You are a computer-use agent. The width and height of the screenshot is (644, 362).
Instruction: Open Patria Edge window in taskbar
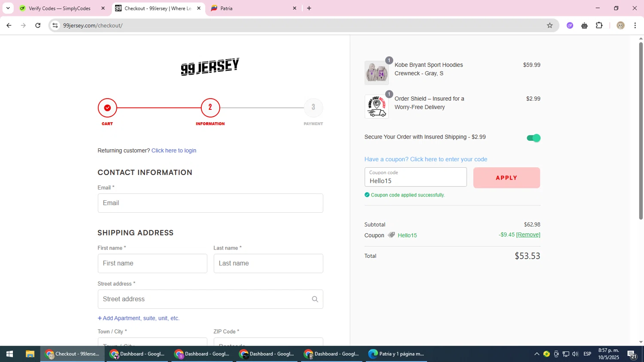(397, 354)
